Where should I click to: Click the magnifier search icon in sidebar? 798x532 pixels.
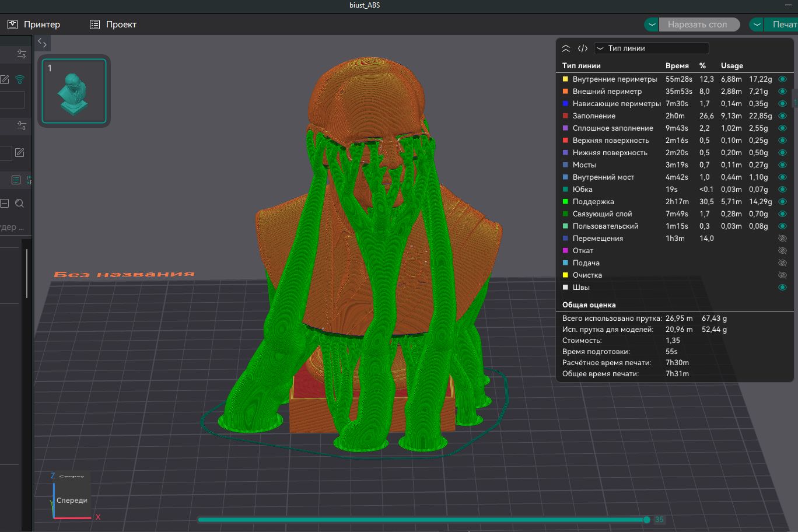[x=19, y=203]
